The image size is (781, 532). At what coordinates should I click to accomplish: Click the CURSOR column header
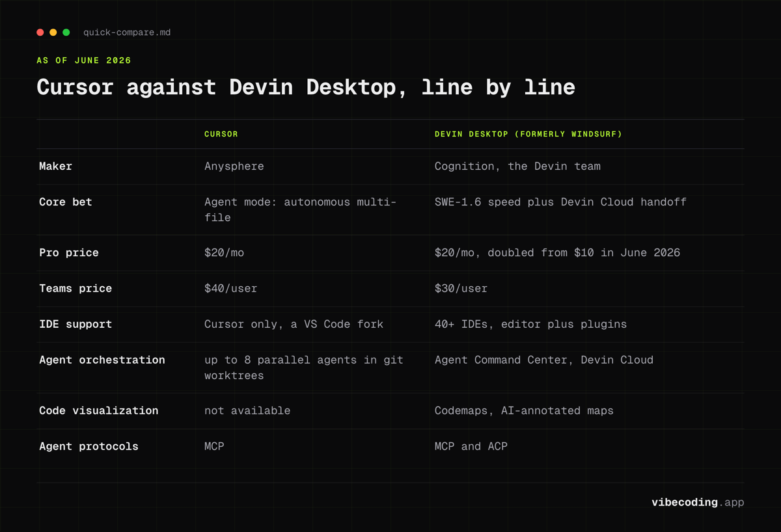pyautogui.click(x=221, y=134)
